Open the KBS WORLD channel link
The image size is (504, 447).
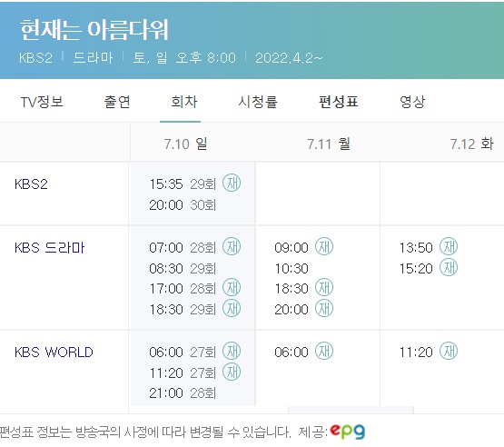(54, 353)
